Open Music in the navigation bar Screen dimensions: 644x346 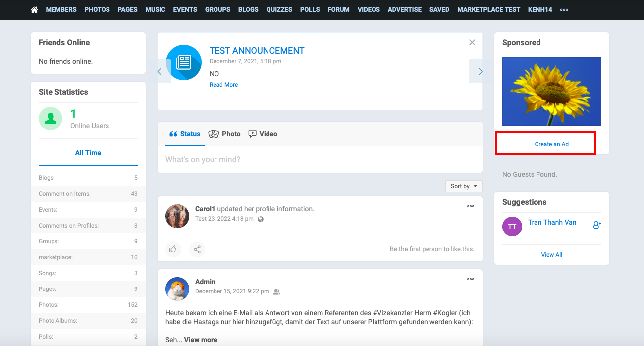(x=156, y=9)
